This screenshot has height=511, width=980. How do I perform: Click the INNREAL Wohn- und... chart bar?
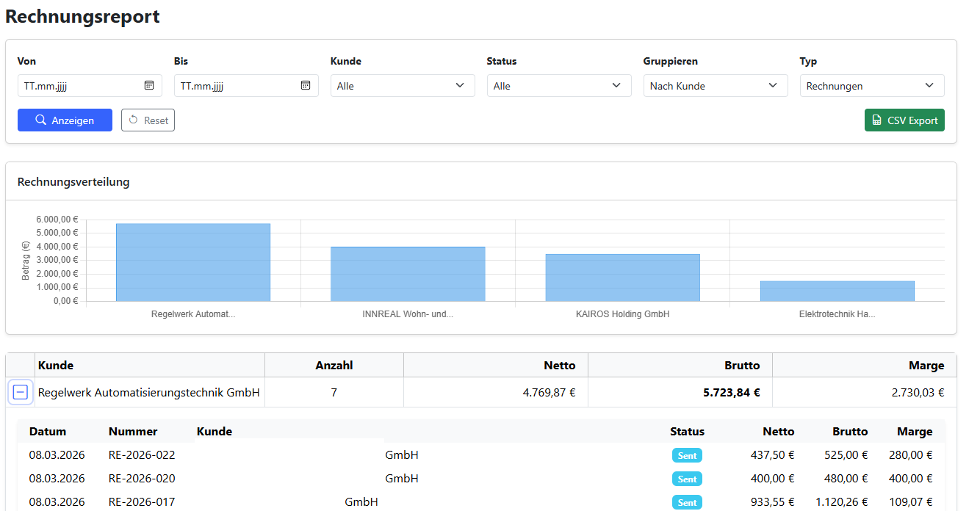tap(408, 274)
